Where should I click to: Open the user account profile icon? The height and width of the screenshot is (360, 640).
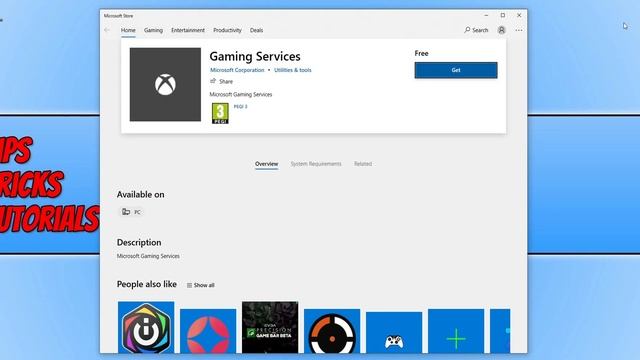(501, 30)
